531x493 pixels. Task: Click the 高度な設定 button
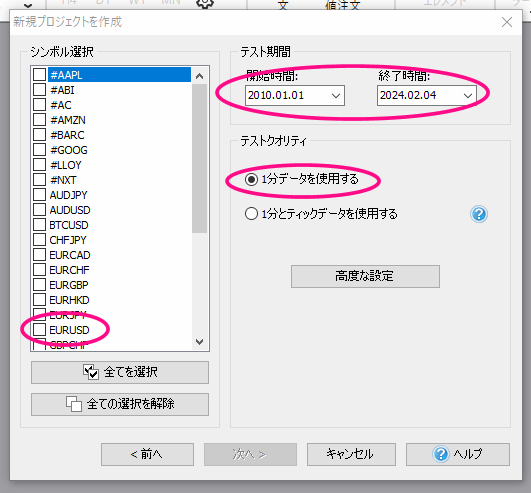click(x=365, y=276)
